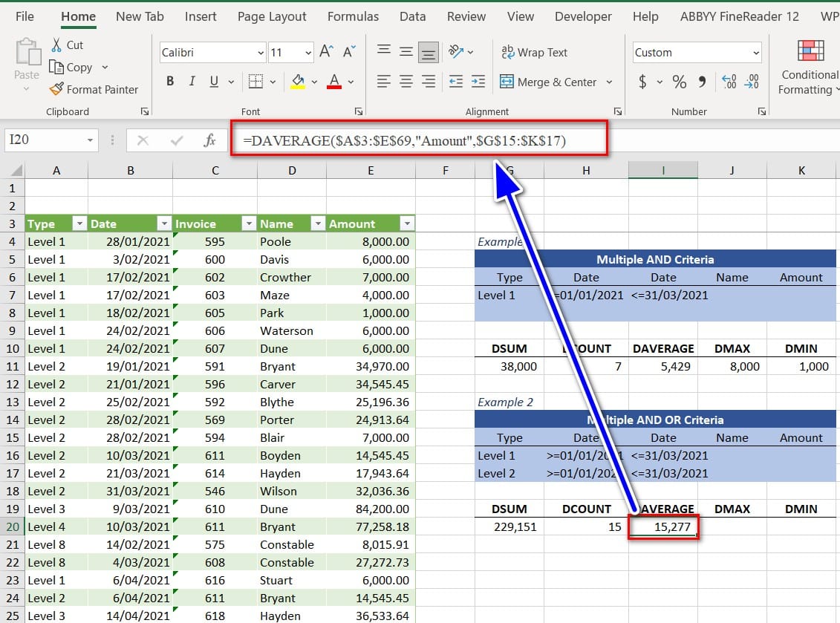Open the Page Layout tab
Viewport: 840px width, 623px height.
click(x=272, y=16)
